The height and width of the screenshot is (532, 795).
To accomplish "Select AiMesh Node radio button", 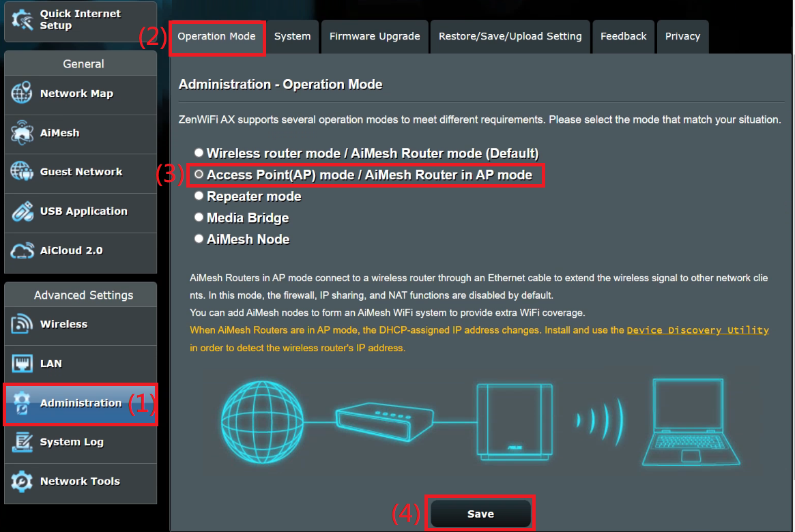I will pos(199,239).
